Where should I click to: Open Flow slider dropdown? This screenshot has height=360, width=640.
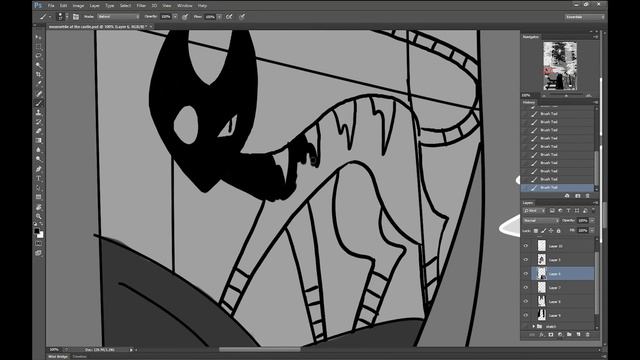219,17
